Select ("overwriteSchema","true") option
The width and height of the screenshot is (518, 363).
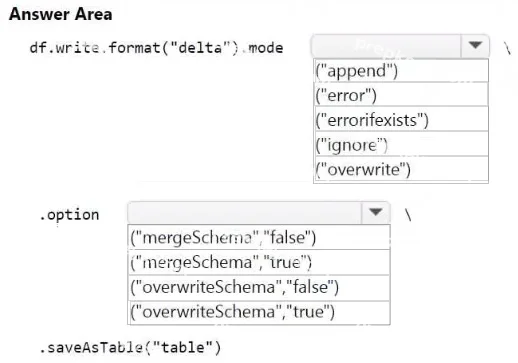pyautogui.click(x=259, y=312)
